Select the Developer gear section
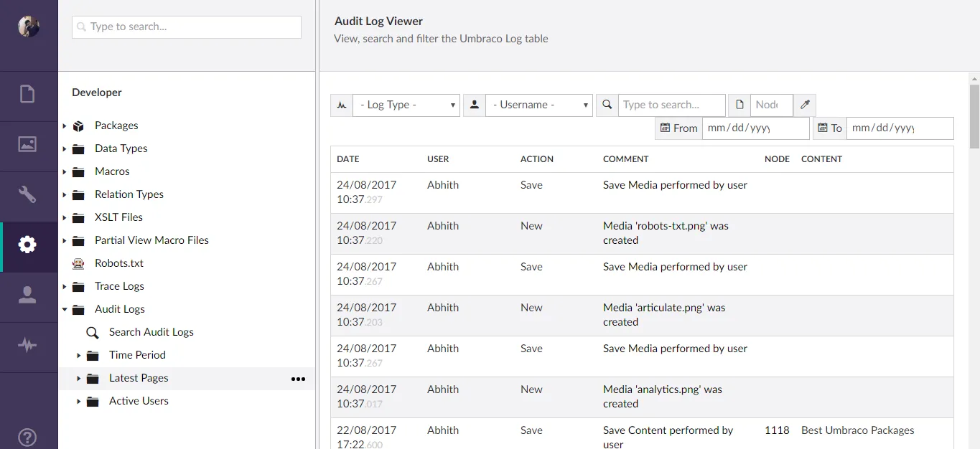This screenshot has height=449, width=980. point(27,245)
